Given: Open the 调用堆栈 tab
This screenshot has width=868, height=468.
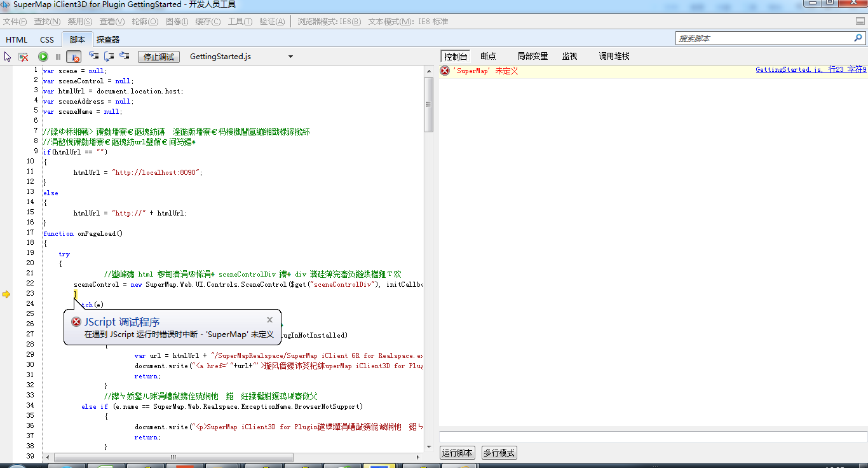Looking at the screenshot, I should pos(614,56).
